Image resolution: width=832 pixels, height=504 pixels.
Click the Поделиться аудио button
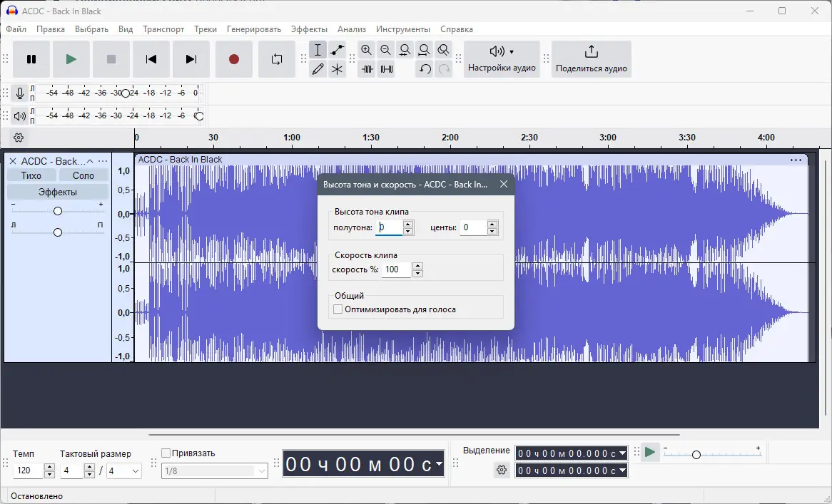tap(591, 59)
